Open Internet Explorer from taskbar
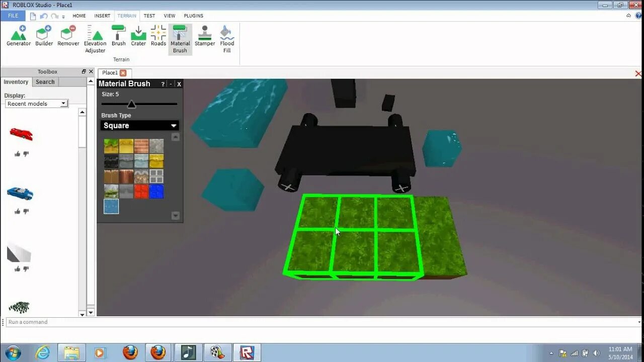Screen dimensions: 644x362 (x=43, y=352)
